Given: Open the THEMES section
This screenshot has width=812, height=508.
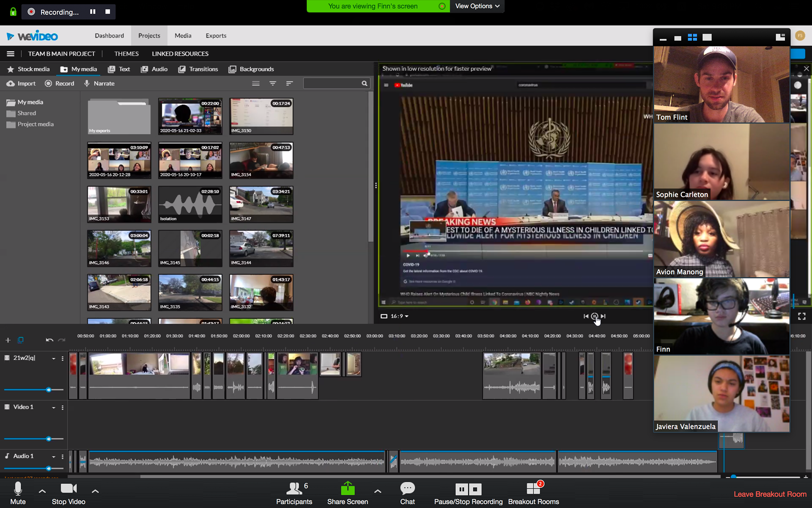Looking at the screenshot, I should 126,54.
